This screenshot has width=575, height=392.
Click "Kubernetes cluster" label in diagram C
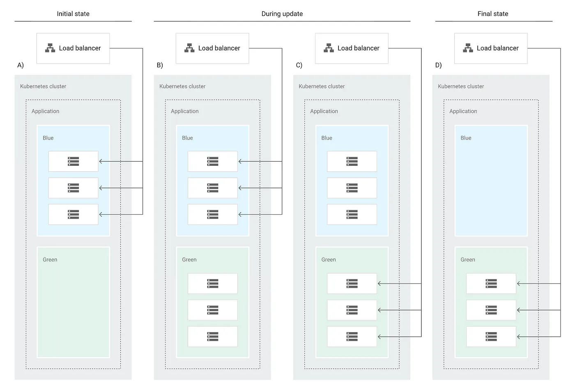[x=322, y=86]
